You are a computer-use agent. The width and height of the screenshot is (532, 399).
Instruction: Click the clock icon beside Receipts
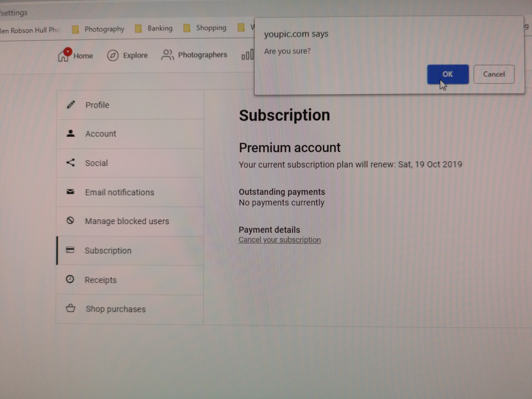tap(70, 279)
